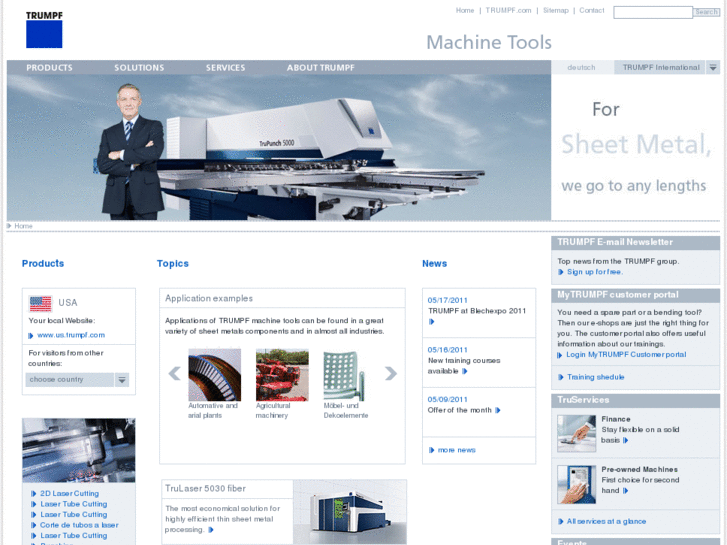Click arrow icon next to New training courses available
Viewport: 727px width, 545px height.
point(465,371)
